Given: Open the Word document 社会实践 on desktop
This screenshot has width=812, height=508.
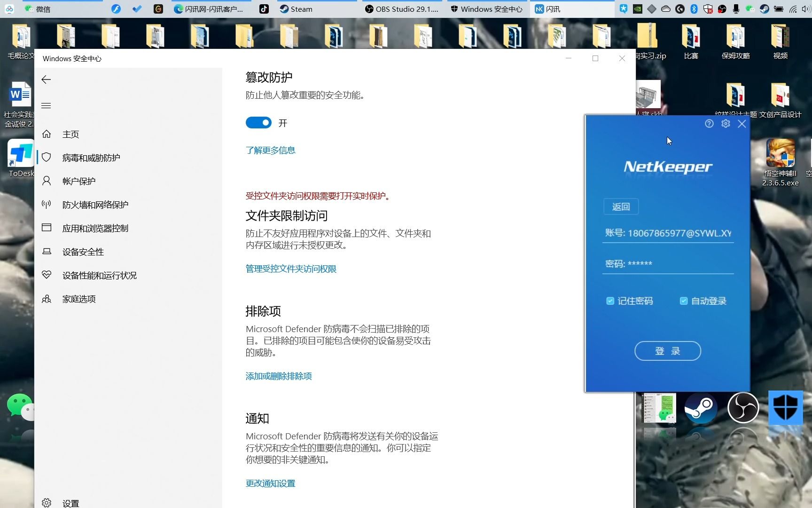Looking at the screenshot, I should click(x=19, y=104).
